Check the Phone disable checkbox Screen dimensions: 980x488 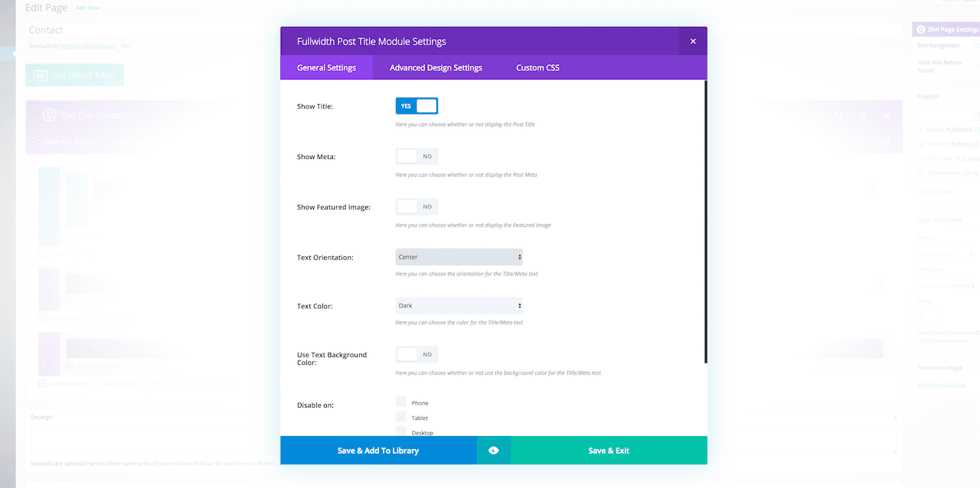tap(401, 402)
